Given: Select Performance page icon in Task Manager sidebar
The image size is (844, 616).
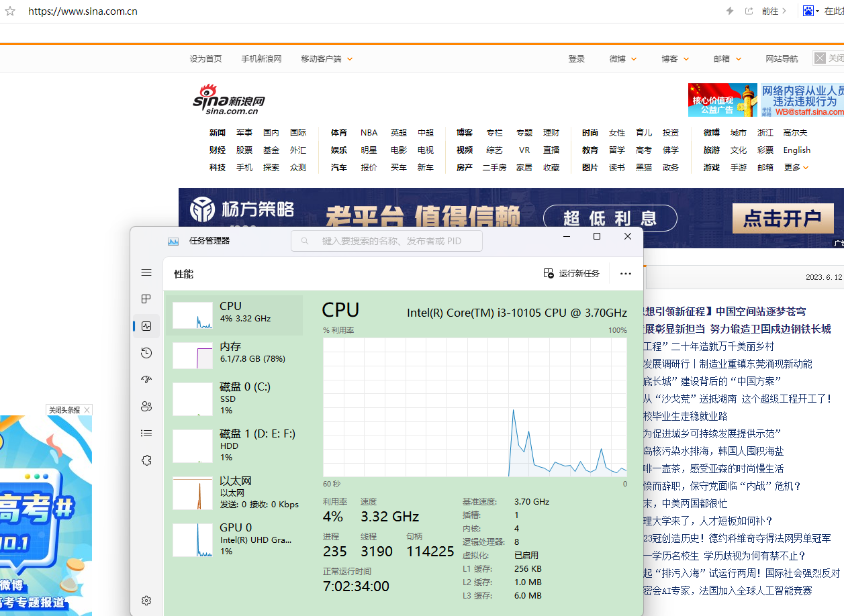Looking at the screenshot, I should point(146,326).
